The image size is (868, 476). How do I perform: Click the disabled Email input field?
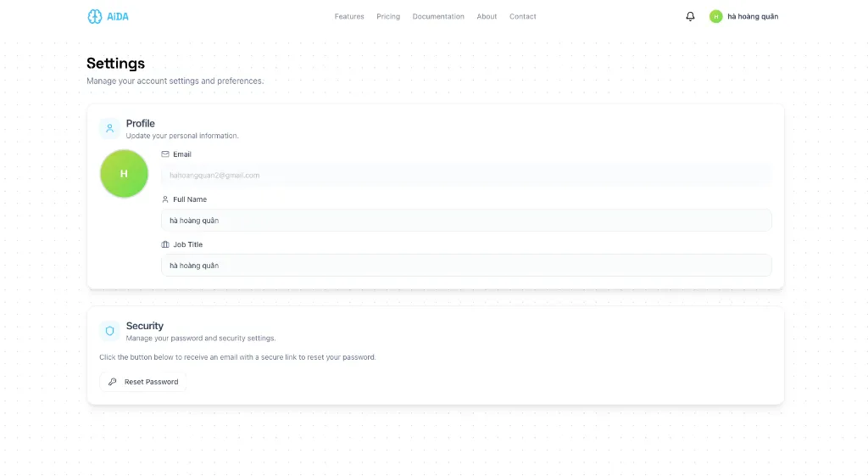[466, 175]
